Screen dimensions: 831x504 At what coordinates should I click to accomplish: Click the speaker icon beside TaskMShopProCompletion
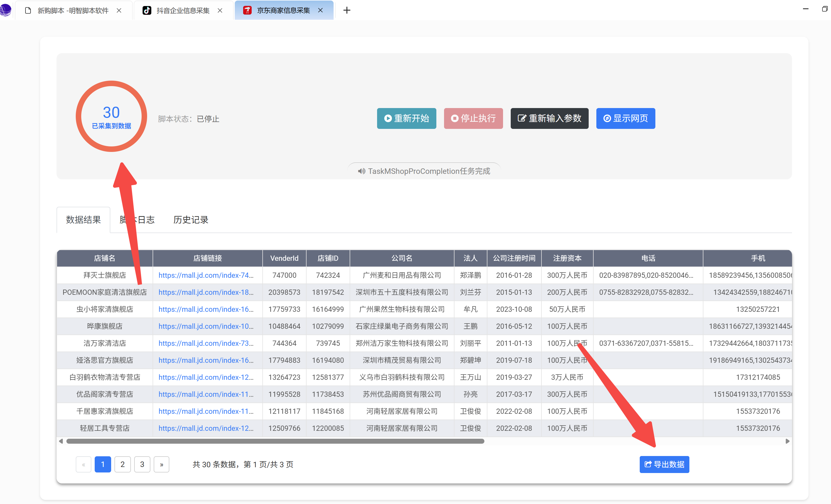[x=361, y=171]
